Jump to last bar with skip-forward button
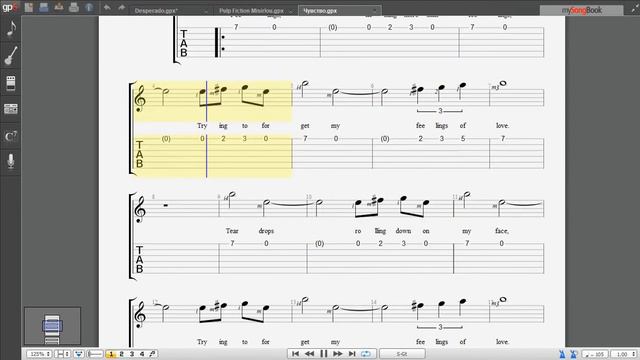640x360 pixels. coord(352,353)
